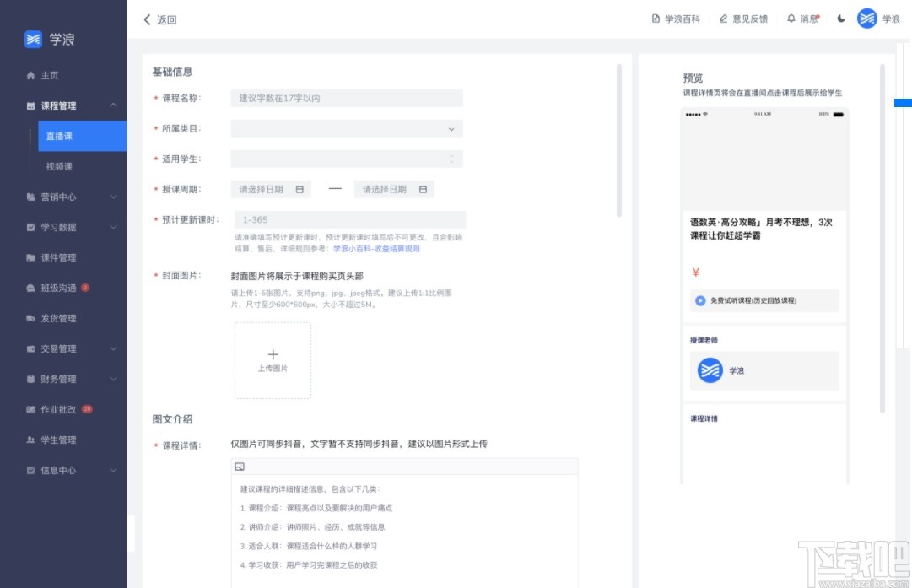Click the 学习数据 sidebar icon
912x588 pixels.
tap(31, 228)
